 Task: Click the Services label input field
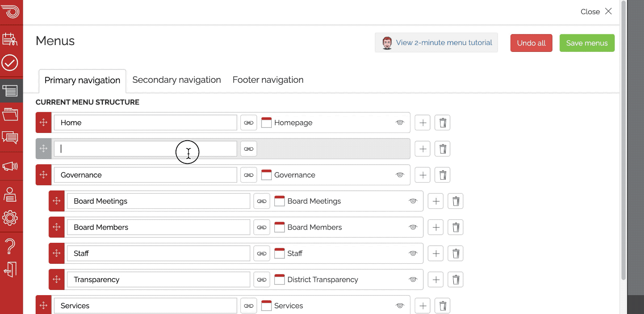[x=145, y=306]
